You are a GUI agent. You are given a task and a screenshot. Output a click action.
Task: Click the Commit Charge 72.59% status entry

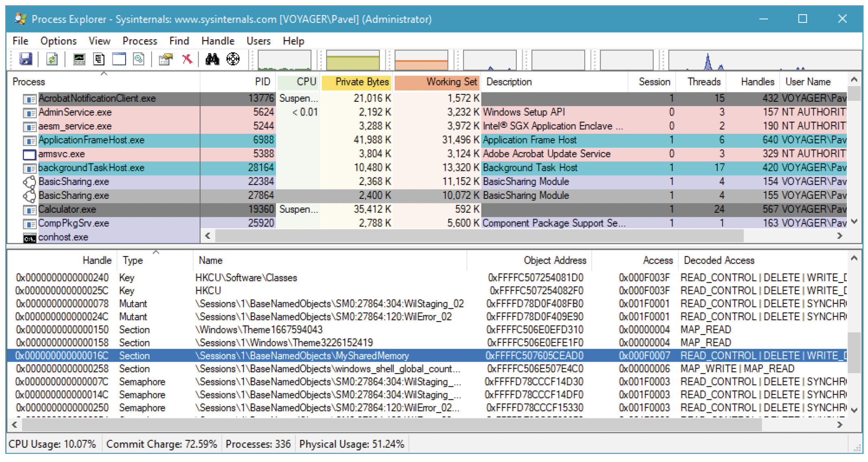coord(161,444)
